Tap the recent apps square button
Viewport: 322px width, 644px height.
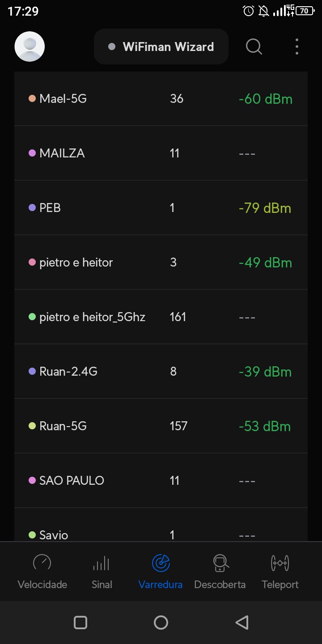80,623
